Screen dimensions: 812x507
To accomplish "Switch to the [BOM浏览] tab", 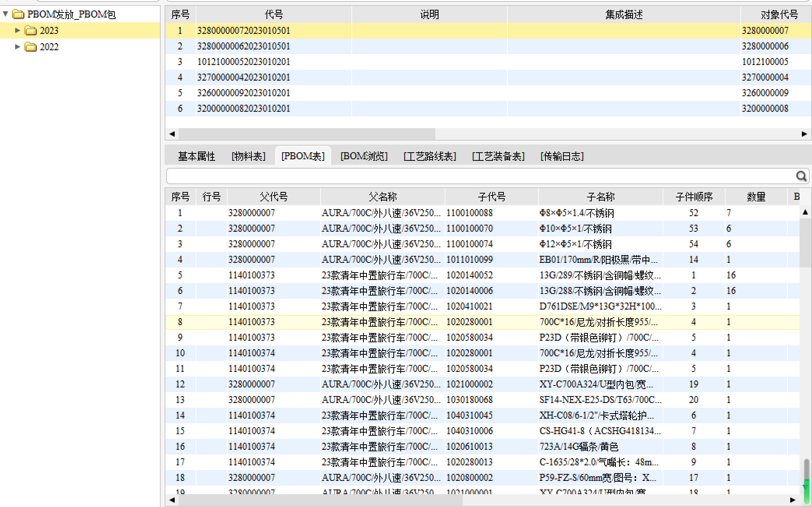I will pyautogui.click(x=364, y=156).
